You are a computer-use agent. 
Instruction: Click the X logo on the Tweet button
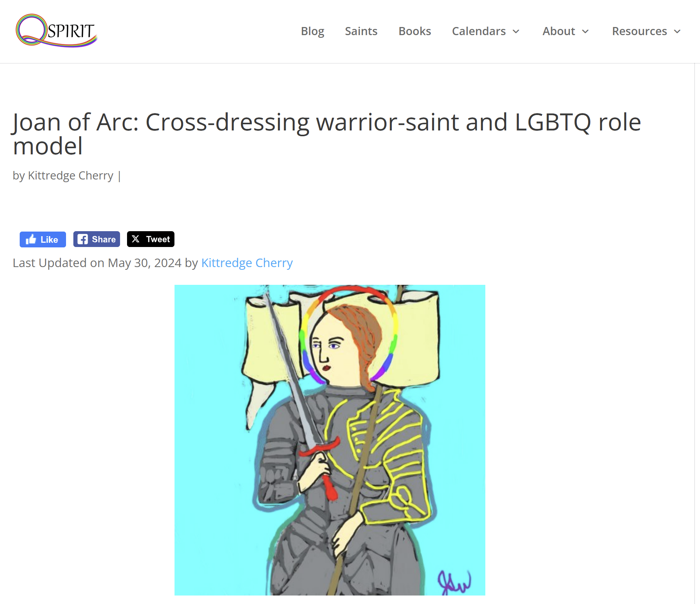pos(136,239)
